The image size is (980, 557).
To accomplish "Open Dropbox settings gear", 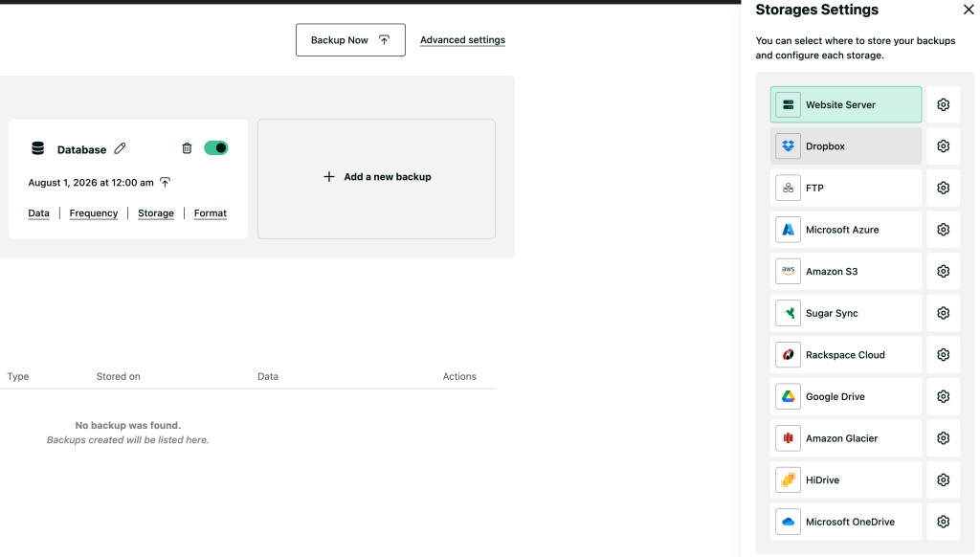I will pos(943,146).
